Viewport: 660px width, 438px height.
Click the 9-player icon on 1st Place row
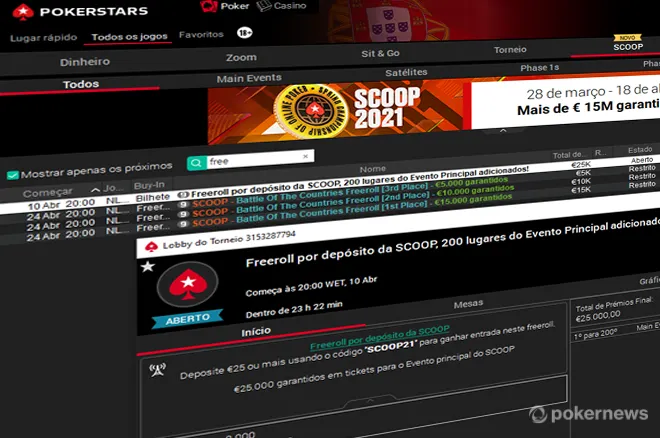(183, 224)
